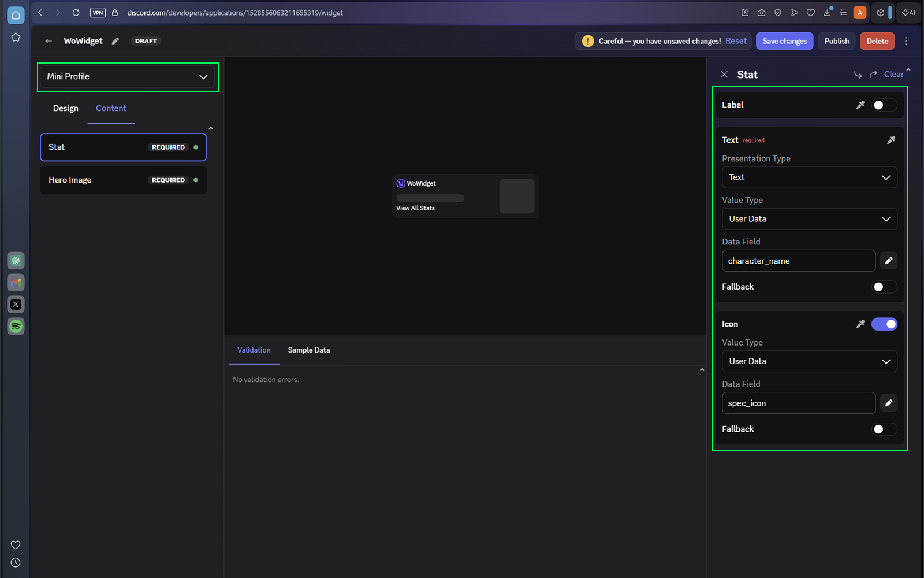Open the downloads icon in the browser toolbar

[827, 13]
